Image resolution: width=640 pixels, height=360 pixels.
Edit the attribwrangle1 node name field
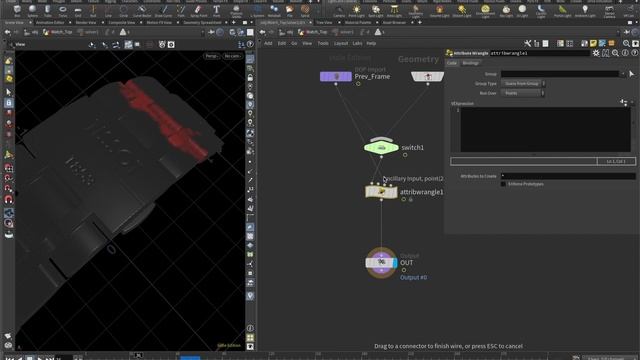point(540,53)
